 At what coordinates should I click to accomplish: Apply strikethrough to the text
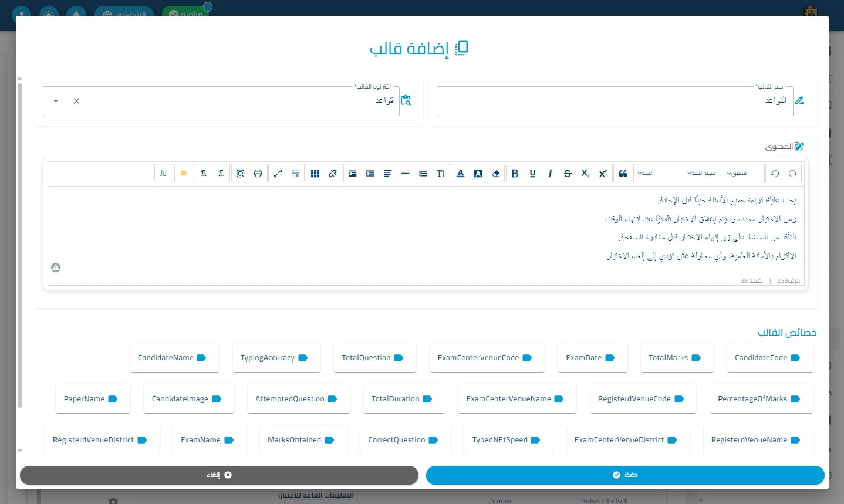568,174
